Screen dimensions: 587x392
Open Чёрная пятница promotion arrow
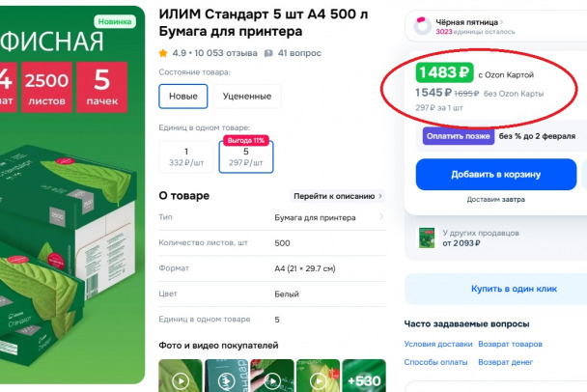tap(502, 22)
